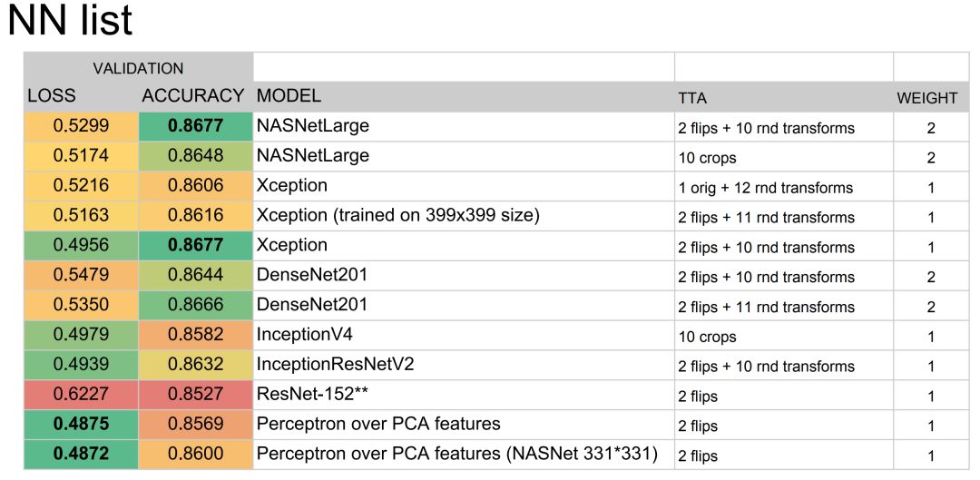Click the red 0.8527 accuracy cell
Viewport: 980px width, 480px height.
click(195, 396)
